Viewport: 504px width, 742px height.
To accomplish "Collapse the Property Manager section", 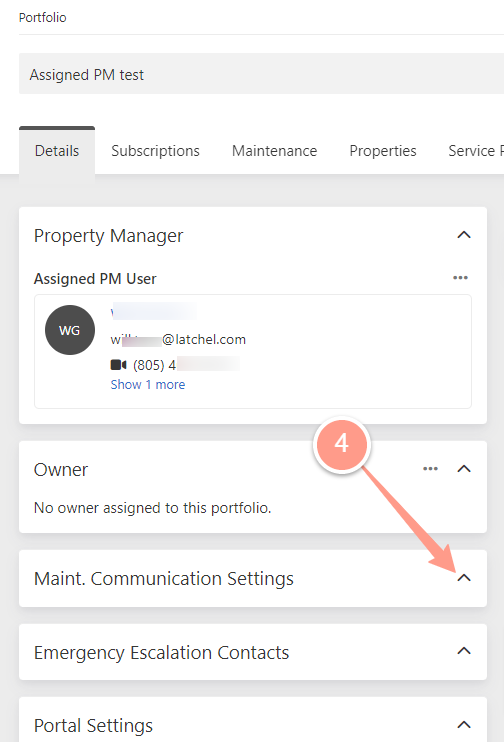I will point(464,235).
